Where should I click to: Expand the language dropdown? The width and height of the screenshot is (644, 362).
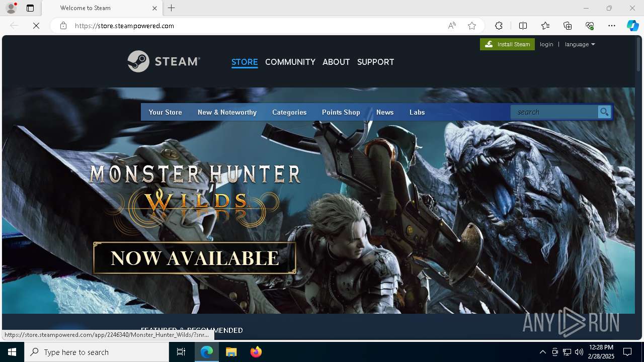580,44
